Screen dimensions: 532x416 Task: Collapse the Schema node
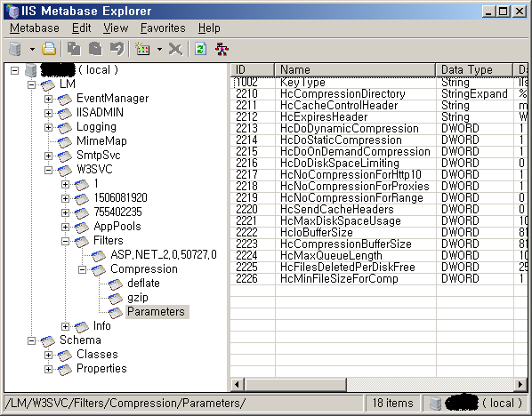tap(31, 340)
